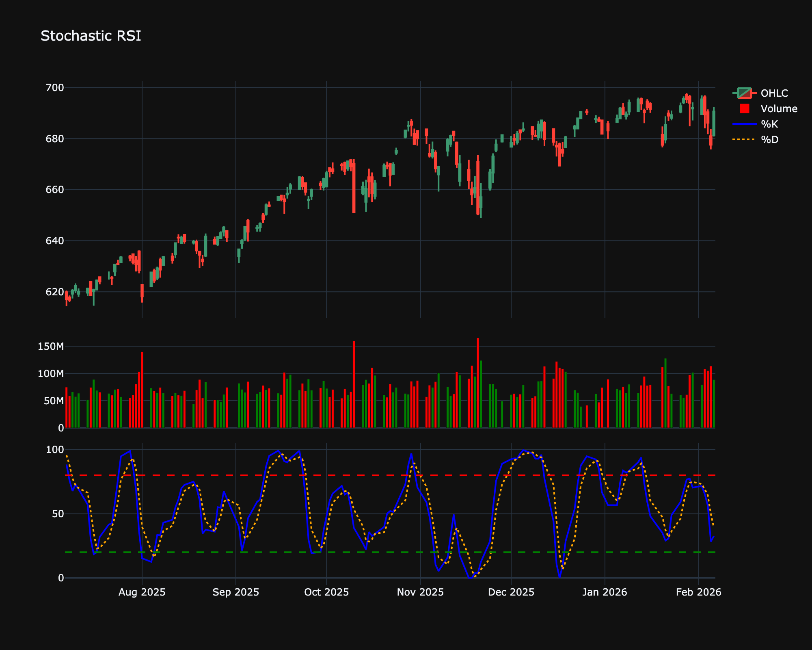Image resolution: width=812 pixels, height=650 pixels.
Task: Click the Stochastic RSI chart title
Action: tap(91, 36)
